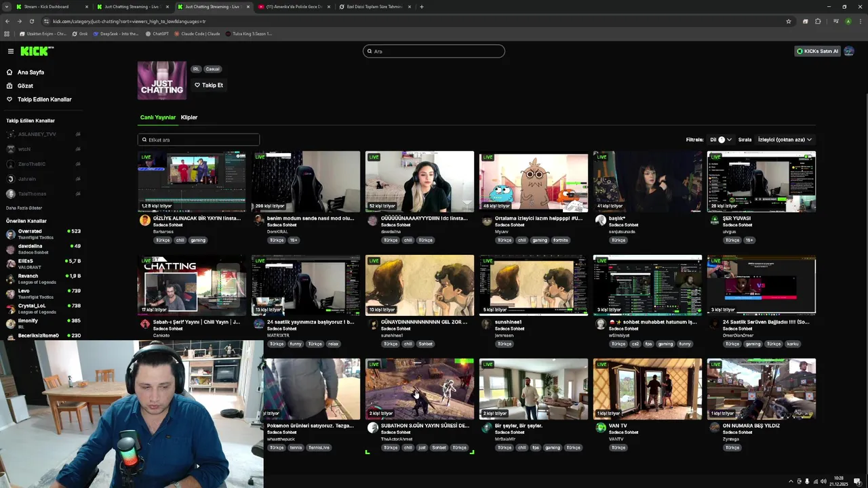The height and width of the screenshot is (488, 868).
Task: Open Revanch recommended channel
Action: coord(42,279)
